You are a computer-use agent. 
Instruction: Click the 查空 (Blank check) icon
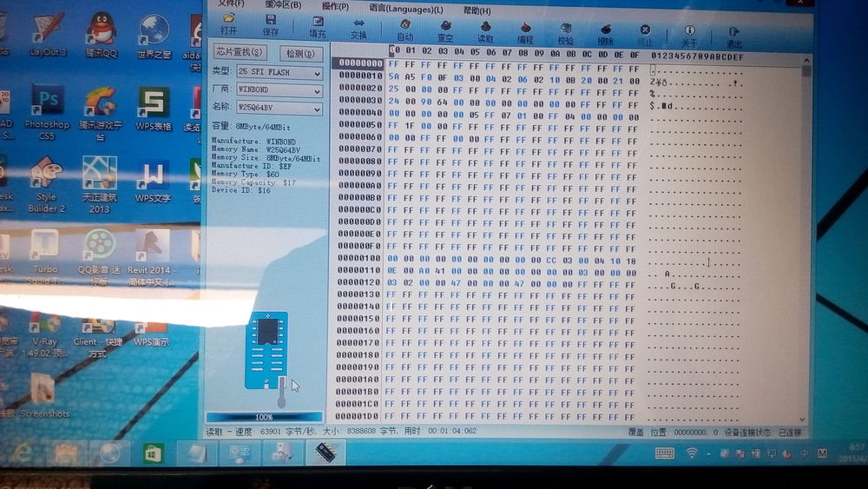click(445, 31)
